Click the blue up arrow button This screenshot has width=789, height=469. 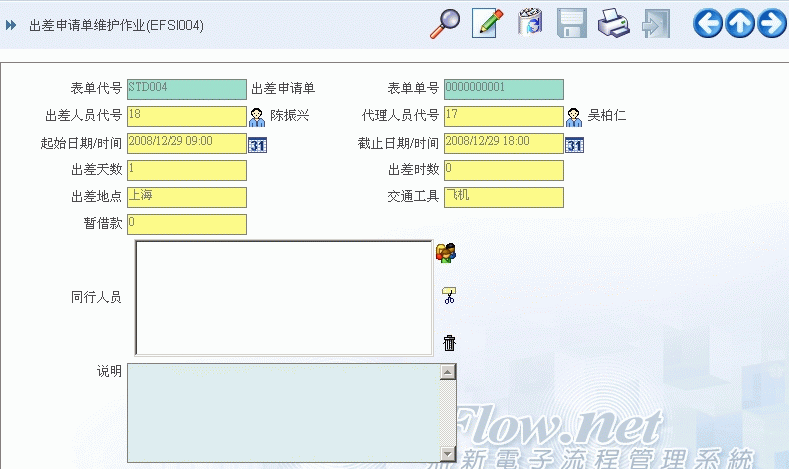740,23
